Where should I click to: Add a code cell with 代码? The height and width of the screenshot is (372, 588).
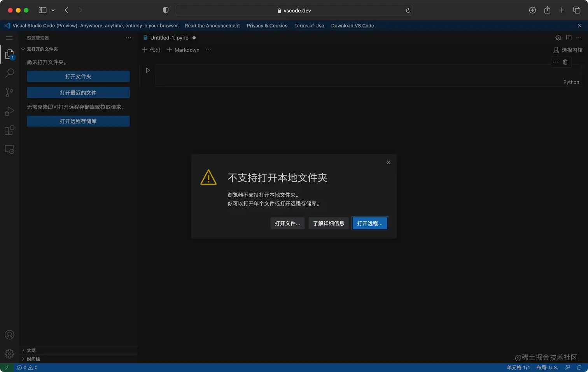coord(151,50)
